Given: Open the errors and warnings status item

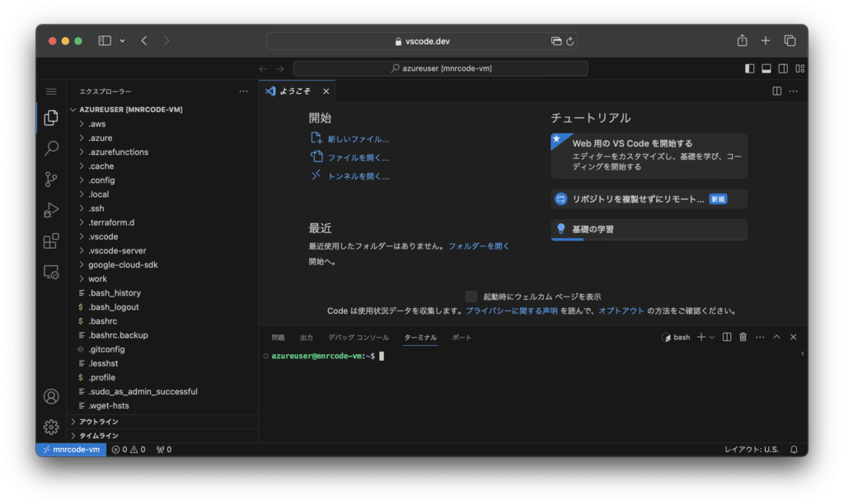Looking at the screenshot, I should click(128, 449).
